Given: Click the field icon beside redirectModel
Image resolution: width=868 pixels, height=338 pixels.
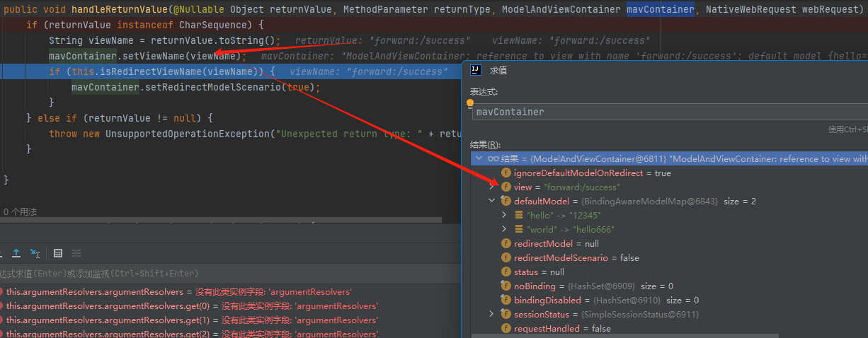Looking at the screenshot, I should (506, 243).
